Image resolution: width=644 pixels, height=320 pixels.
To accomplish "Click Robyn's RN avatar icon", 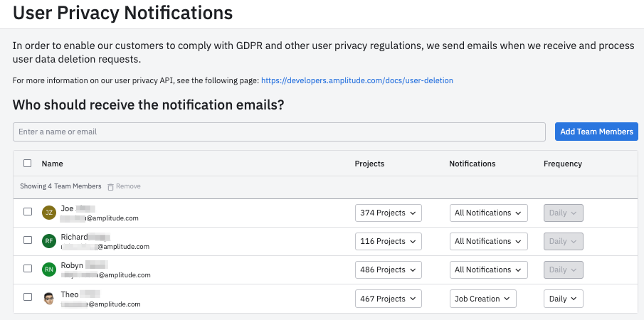I will (x=48, y=270).
